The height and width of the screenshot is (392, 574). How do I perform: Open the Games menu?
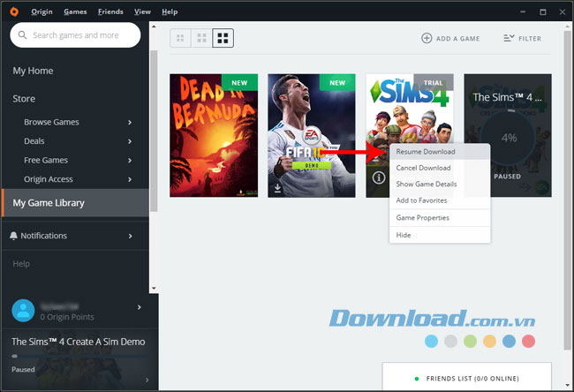75,11
